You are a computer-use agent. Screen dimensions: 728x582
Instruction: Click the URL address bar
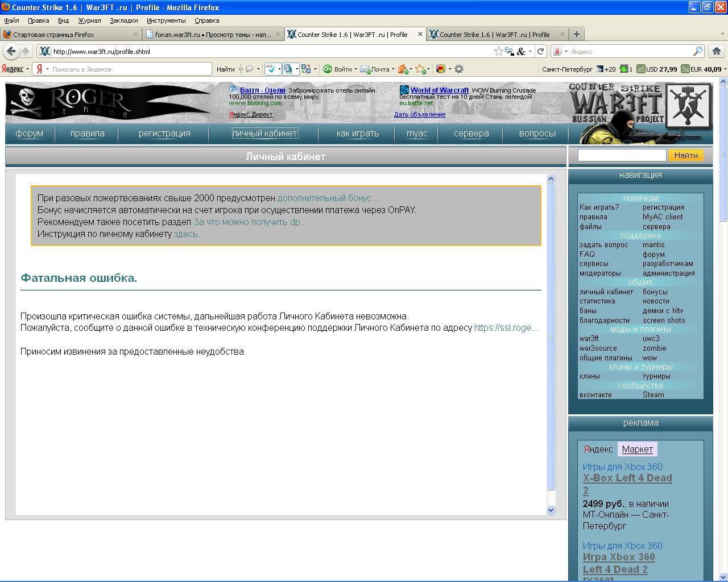click(272, 51)
